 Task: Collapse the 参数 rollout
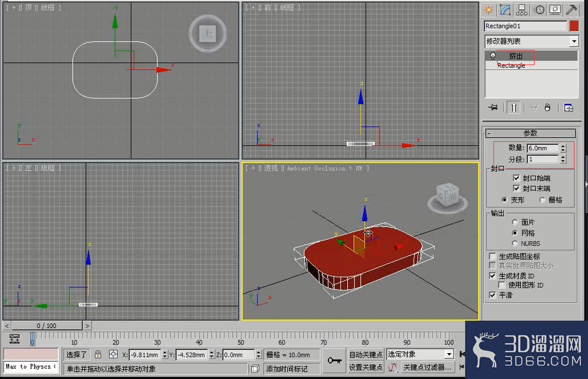[530, 133]
